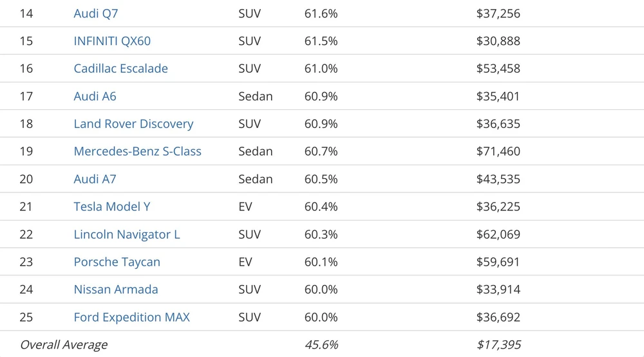Open the Land Rover Discovery link
The height and width of the screenshot is (357, 644).
[133, 124]
